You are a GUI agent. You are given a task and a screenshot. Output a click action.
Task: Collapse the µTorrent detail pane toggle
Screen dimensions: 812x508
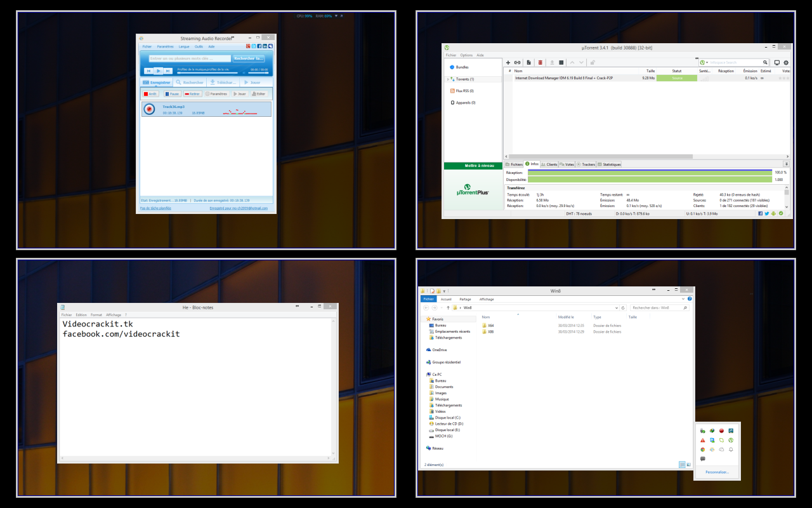click(787, 164)
